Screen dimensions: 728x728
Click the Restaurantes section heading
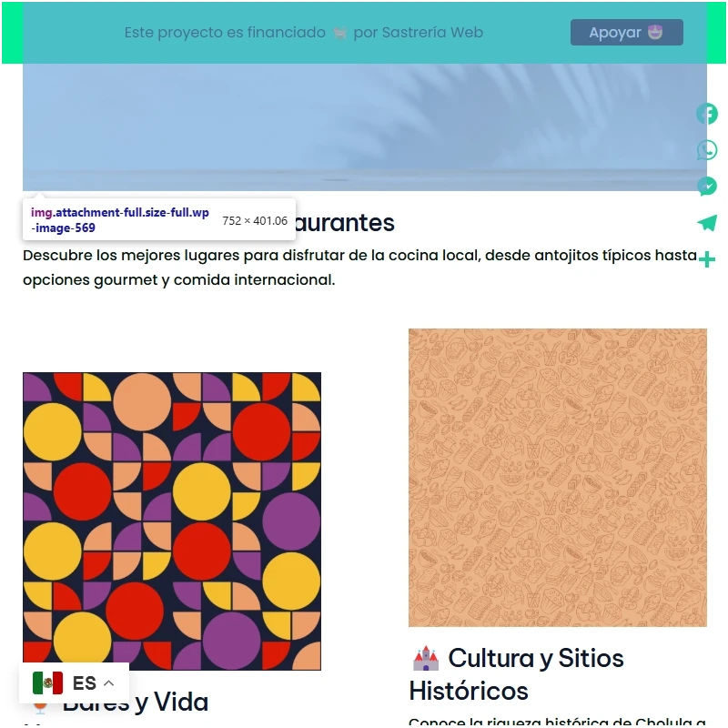(344, 223)
